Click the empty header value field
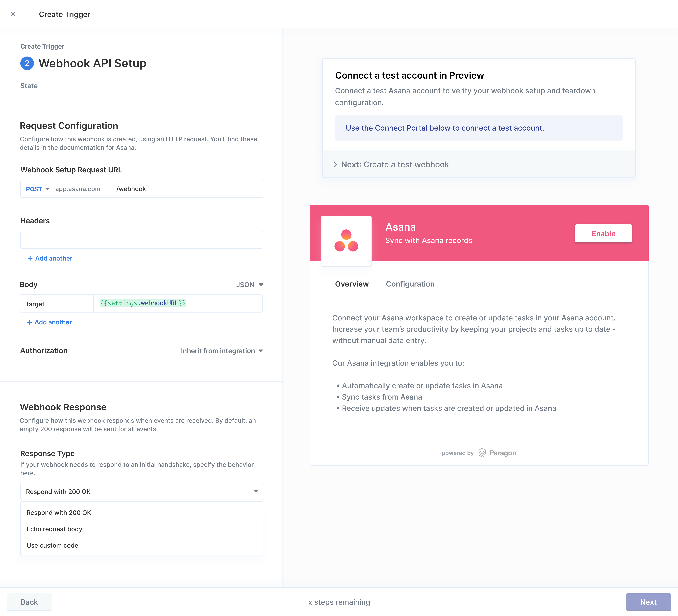 [x=178, y=239]
